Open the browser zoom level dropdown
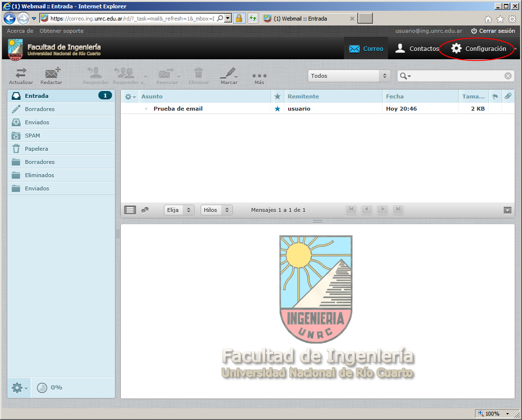This screenshot has width=522, height=420. (x=508, y=414)
